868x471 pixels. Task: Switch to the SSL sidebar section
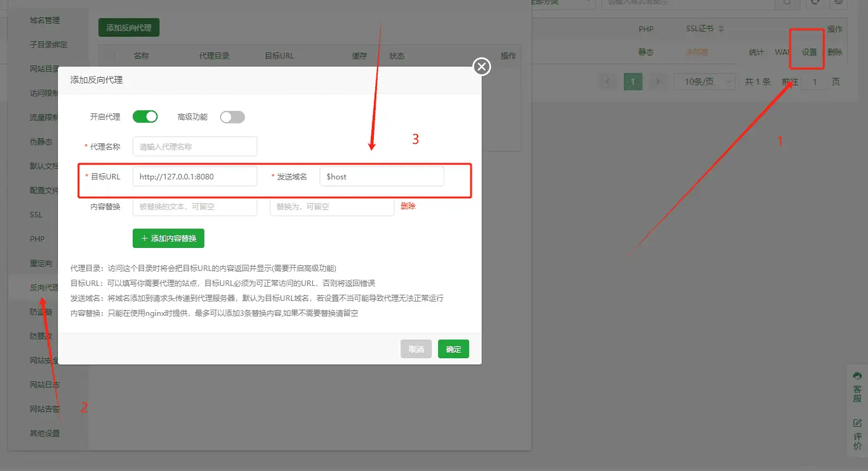[36, 214]
